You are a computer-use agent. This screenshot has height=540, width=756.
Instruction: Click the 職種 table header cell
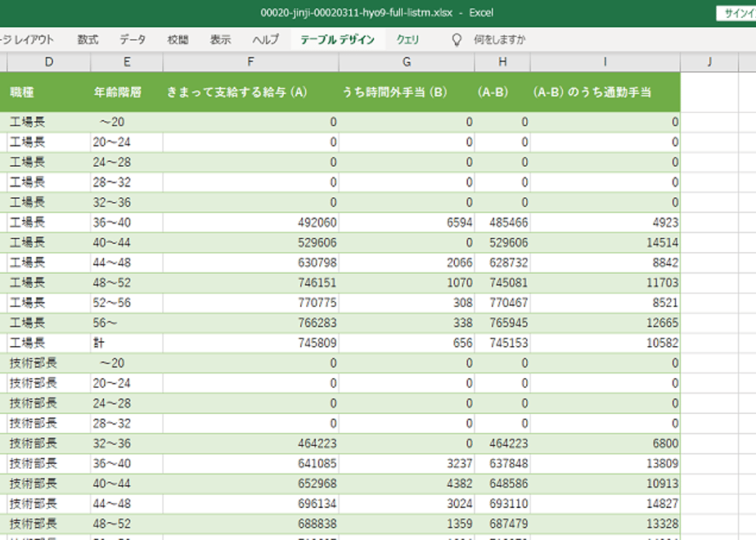coord(49,92)
